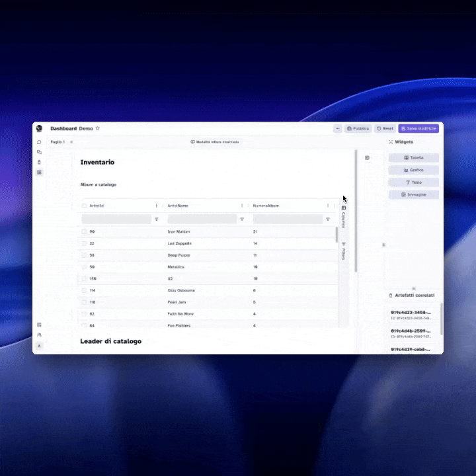Click the ArtistName filter funnel icon
The height and width of the screenshot is (476, 476).
pos(242,219)
